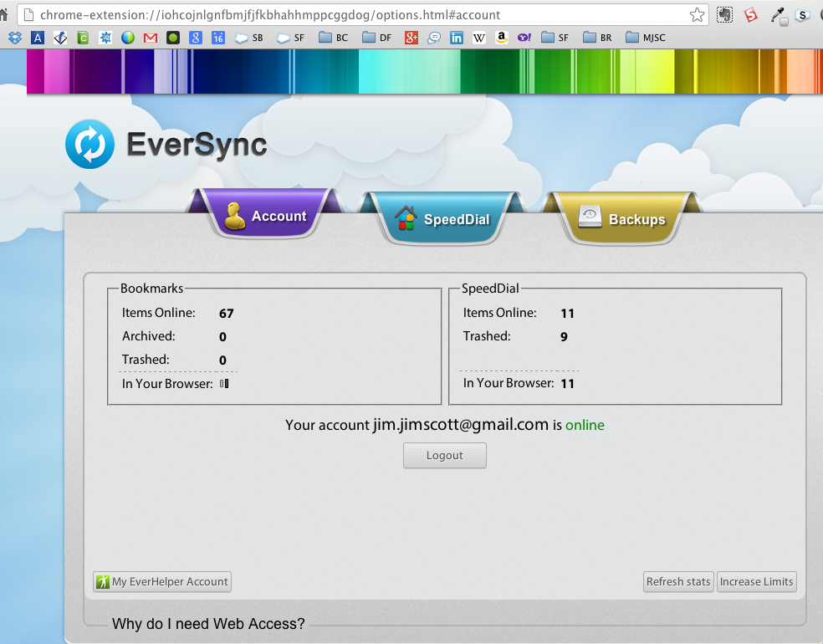Expand the MJSC bookmarks folder

646,38
